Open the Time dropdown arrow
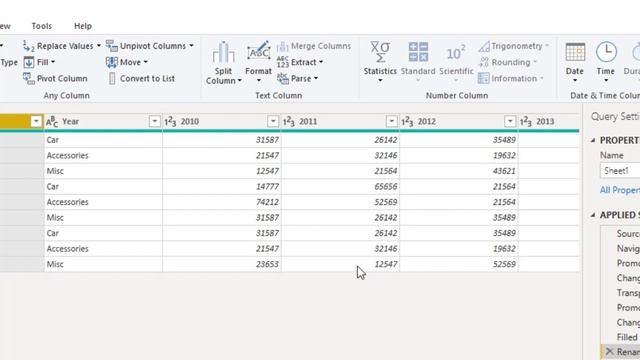The height and width of the screenshot is (360, 640). [606, 80]
